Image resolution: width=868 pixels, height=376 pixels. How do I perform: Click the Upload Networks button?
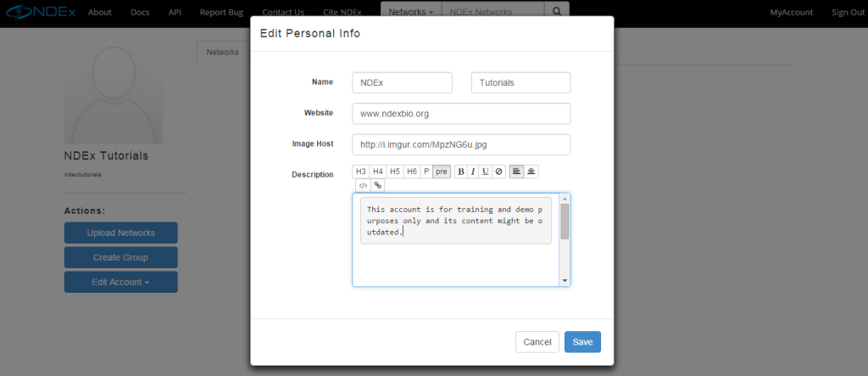(120, 233)
